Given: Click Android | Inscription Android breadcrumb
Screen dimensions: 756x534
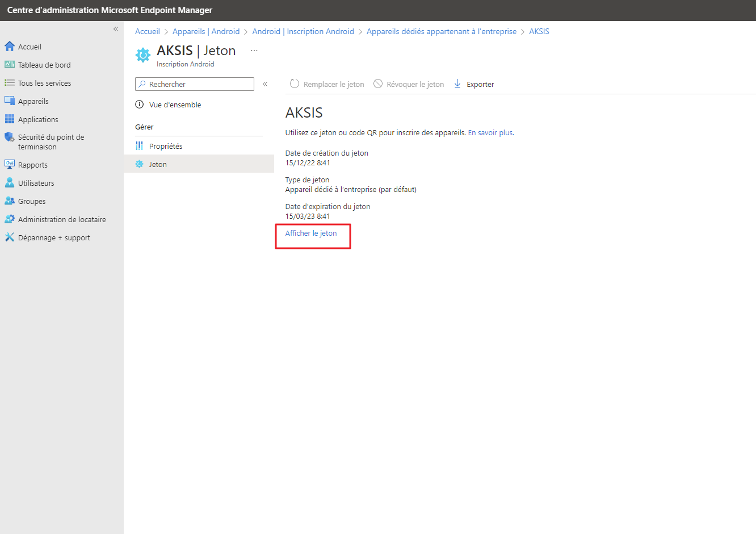Looking at the screenshot, I should pyautogui.click(x=303, y=31).
